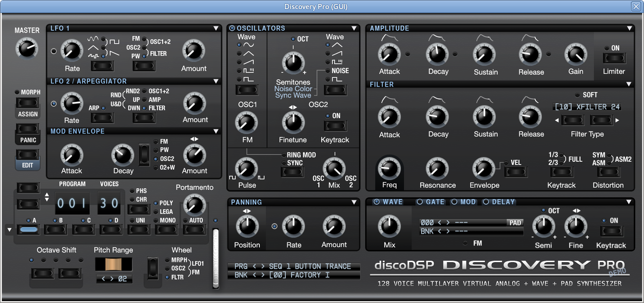Select the plain square waveform for OSC1
The height and width of the screenshot is (303, 644).
coord(249,79)
